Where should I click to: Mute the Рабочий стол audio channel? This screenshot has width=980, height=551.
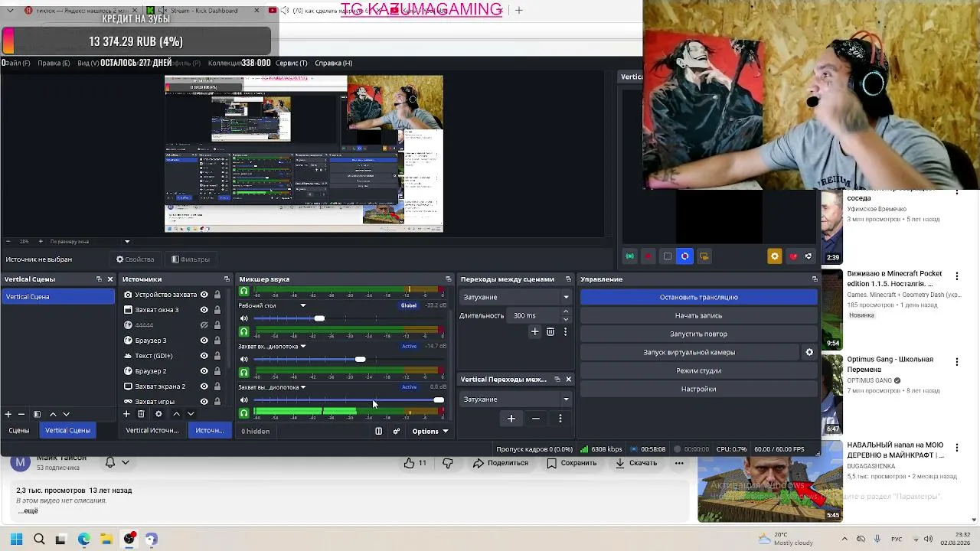click(244, 318)
